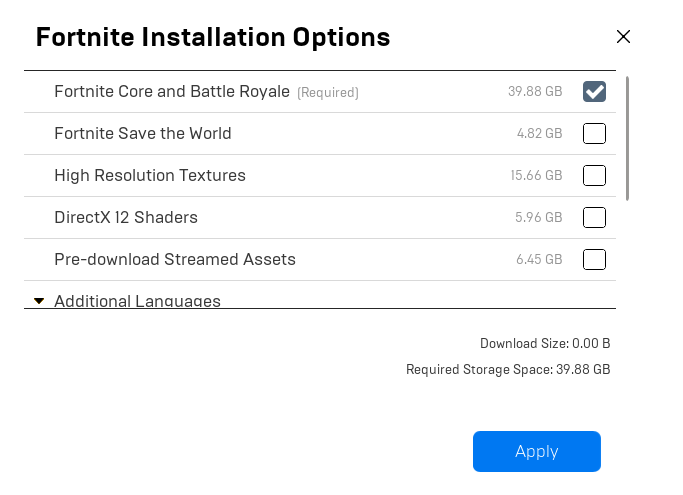Select the Fortnite Core and Battle Royale label
Screen dimensions: 683x495
coord(171,92)
